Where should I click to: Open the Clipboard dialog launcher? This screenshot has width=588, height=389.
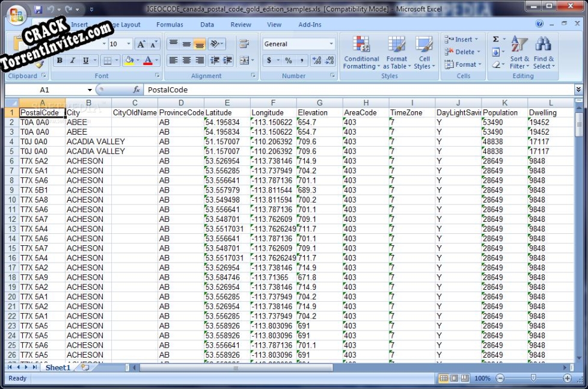(44, 76)
